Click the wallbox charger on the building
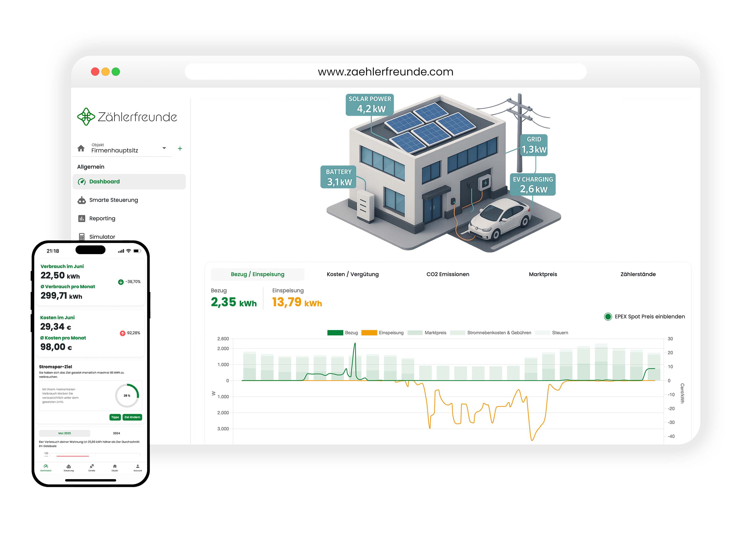The width and height of the screenshot is (756, 546). pos(485,183)
